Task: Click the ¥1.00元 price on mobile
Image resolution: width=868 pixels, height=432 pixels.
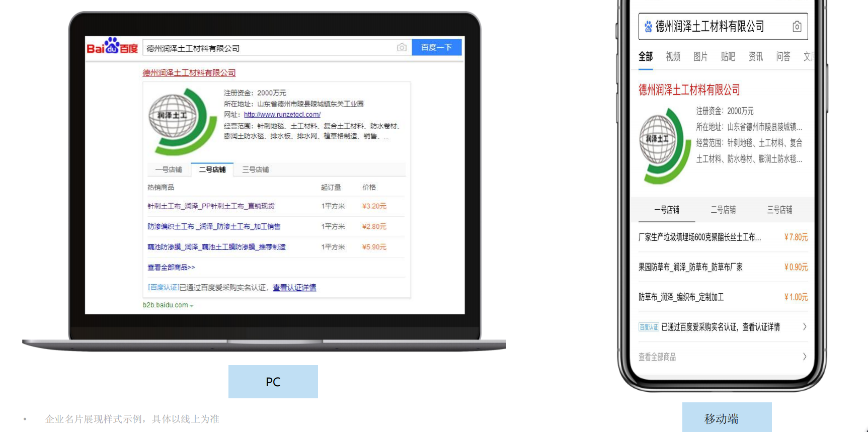Action: (796, 297)
